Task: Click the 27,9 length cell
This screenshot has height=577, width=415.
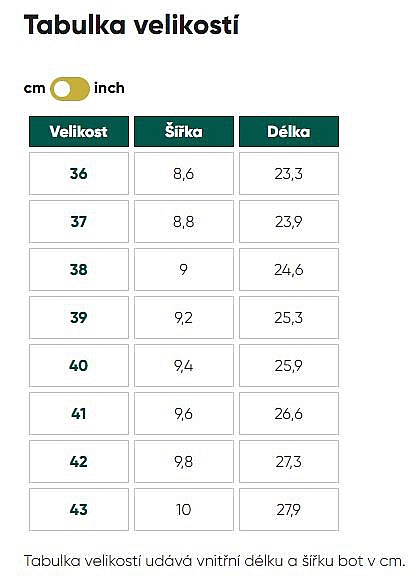Action: point(289,510)
